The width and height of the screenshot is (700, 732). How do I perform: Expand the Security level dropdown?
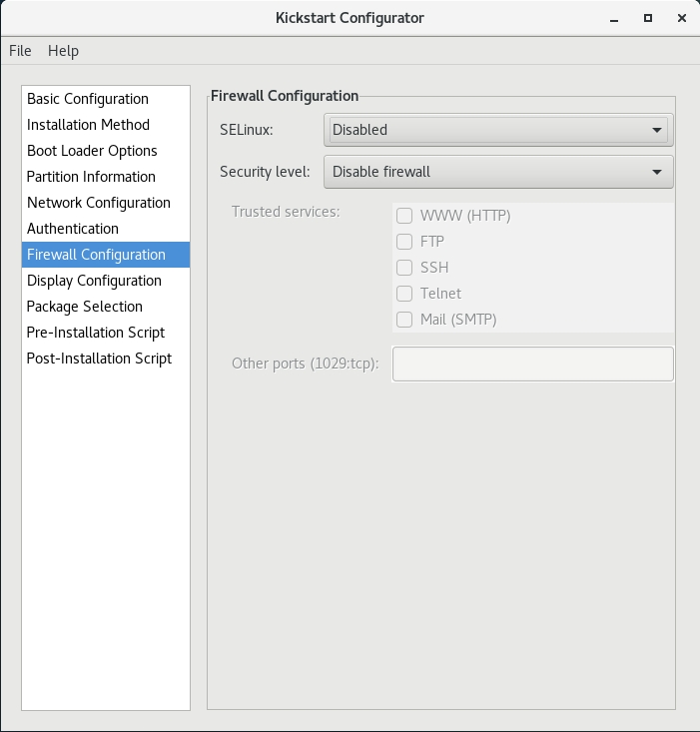tap(498, 172)
